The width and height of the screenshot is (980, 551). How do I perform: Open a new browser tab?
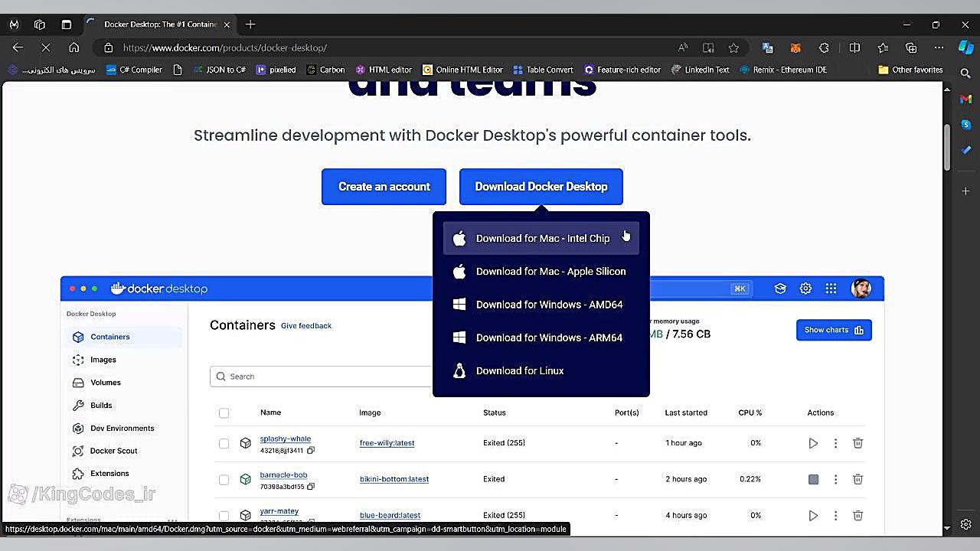[250, 24]
